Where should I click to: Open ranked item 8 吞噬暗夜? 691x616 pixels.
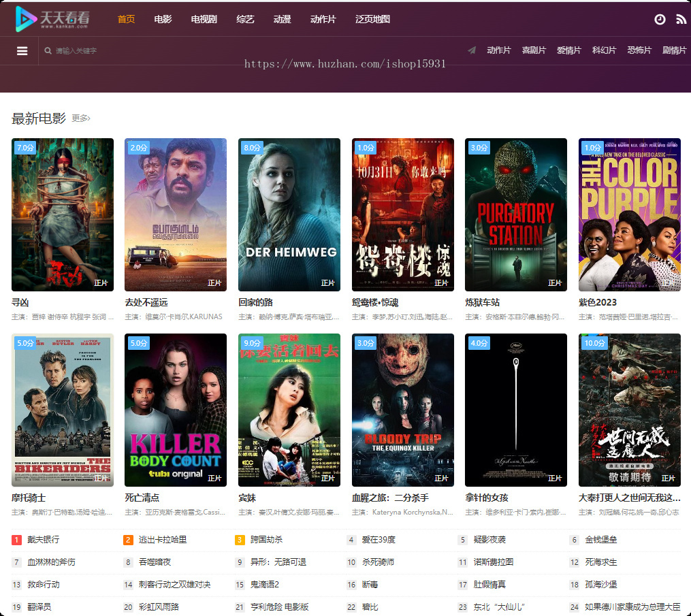pos(155,562)
